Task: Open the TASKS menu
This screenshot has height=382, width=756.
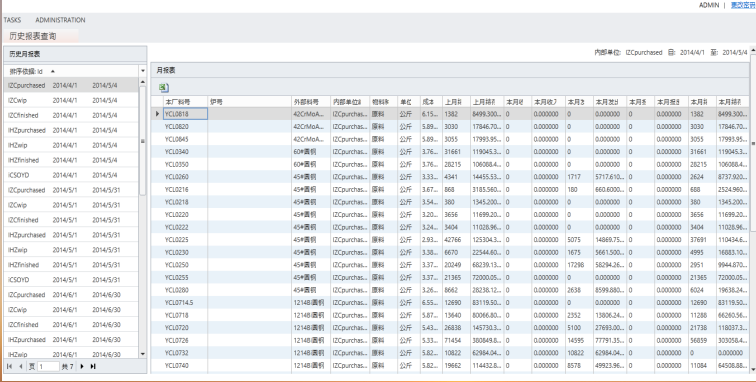Action: pos(12,20)
